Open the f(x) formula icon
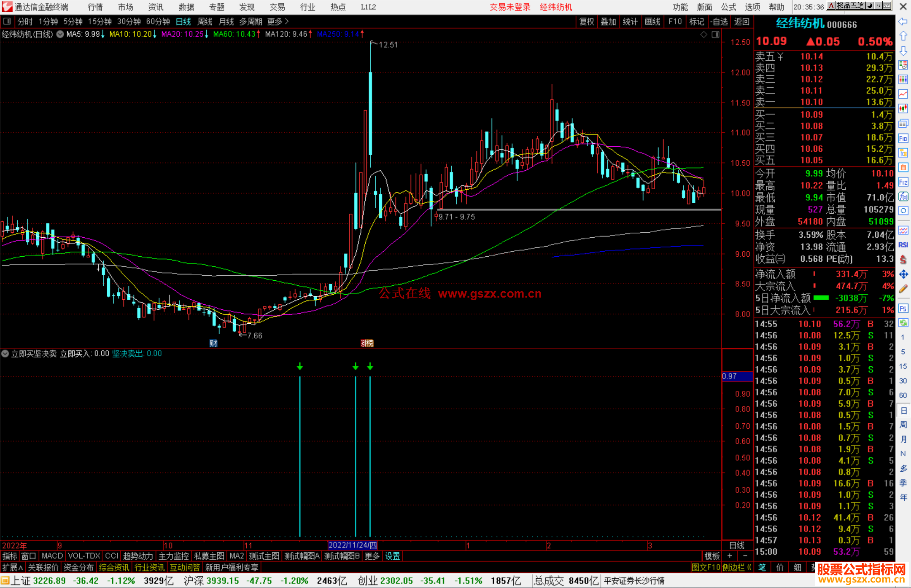This screenshot has height=588, width=911. pyautogui.click(x=903, y=196)
